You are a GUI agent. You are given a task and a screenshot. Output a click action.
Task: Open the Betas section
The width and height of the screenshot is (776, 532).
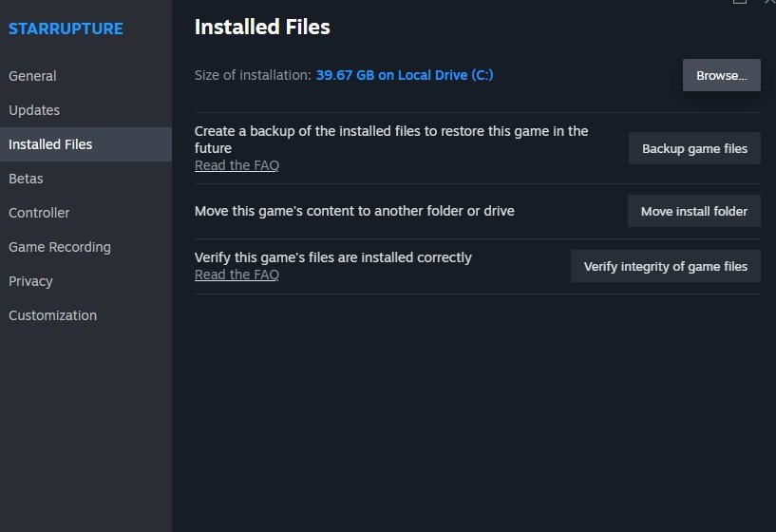tap(26, 179)
